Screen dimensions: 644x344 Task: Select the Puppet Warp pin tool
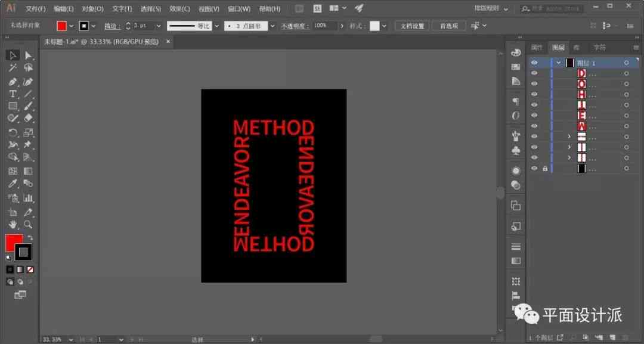(28, 145)
